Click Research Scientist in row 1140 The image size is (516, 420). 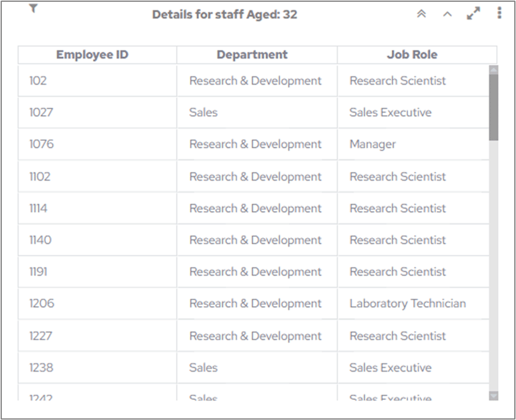[x=398, y=240]
